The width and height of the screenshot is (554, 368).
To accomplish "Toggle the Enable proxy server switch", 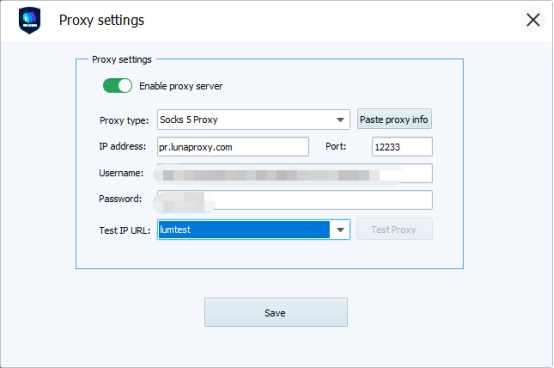I will pos(117,86).
